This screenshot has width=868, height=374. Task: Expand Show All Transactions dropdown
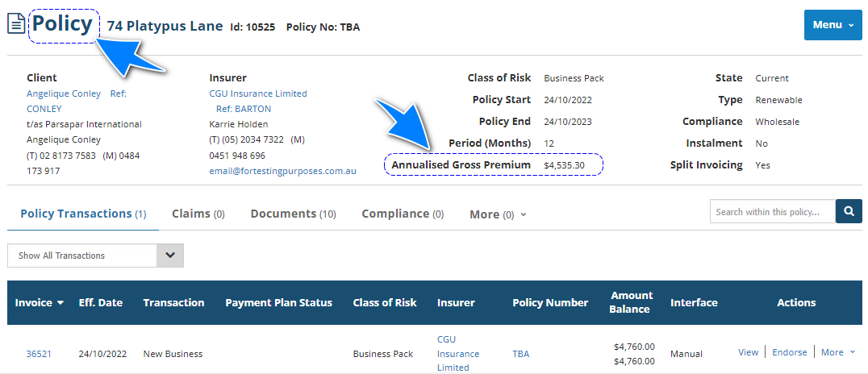(x=170, y=256)
